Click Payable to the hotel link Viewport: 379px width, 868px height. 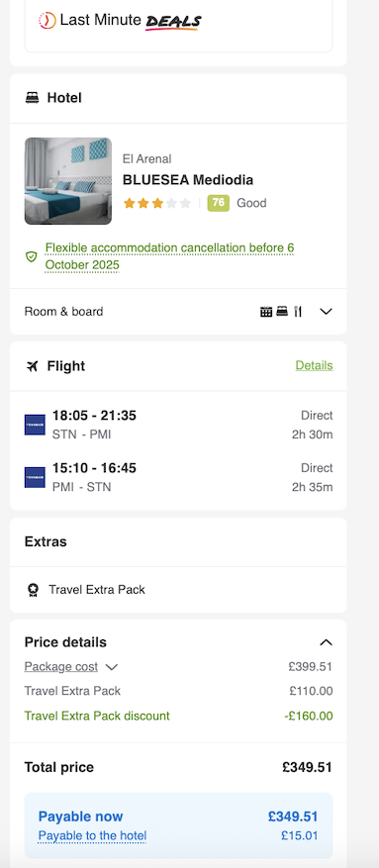pos(92,835)
